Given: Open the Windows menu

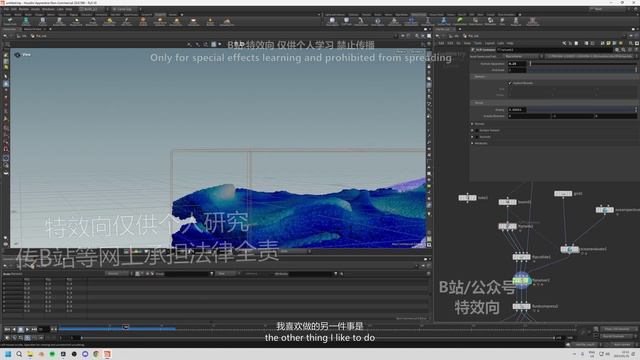Looking at the screenshot, I should click(x=48, y=9).
